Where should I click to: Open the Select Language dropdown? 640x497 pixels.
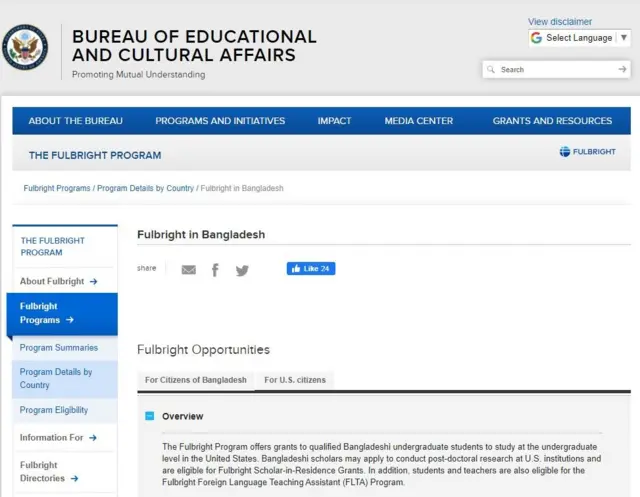coord(579,38)
